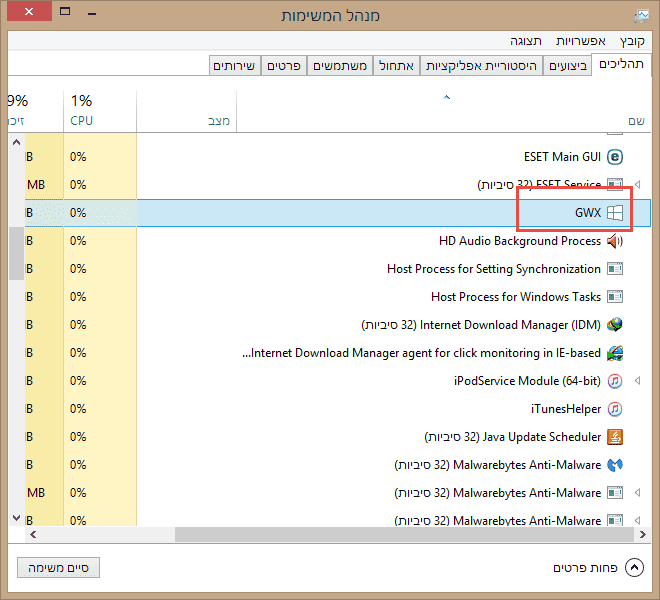Select Internet Download Manager (IDM) text
660x600 pixels.
[x=481, y=325]
